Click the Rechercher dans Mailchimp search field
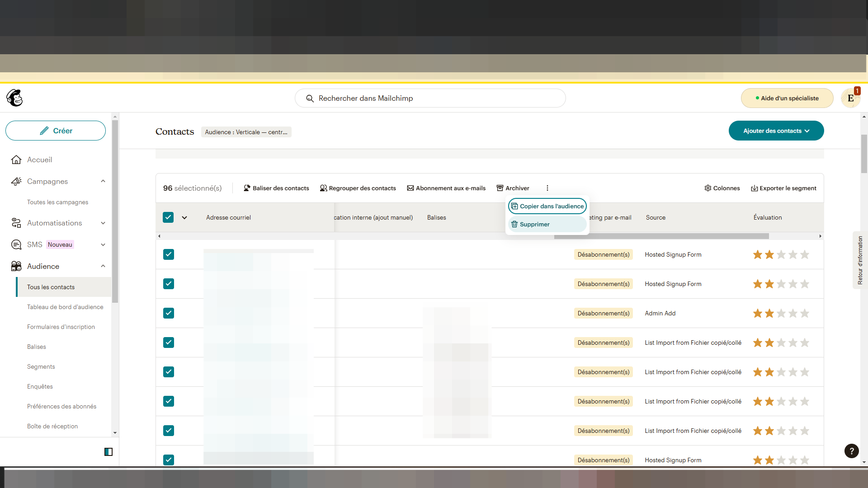The image size is (868, 488). point(430,98)
